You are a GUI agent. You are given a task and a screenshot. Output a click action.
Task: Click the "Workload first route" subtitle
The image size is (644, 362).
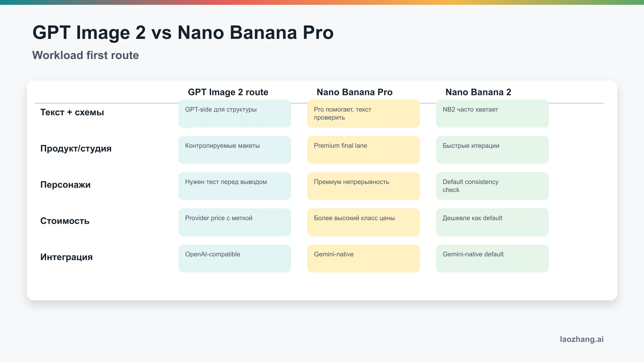85,55
